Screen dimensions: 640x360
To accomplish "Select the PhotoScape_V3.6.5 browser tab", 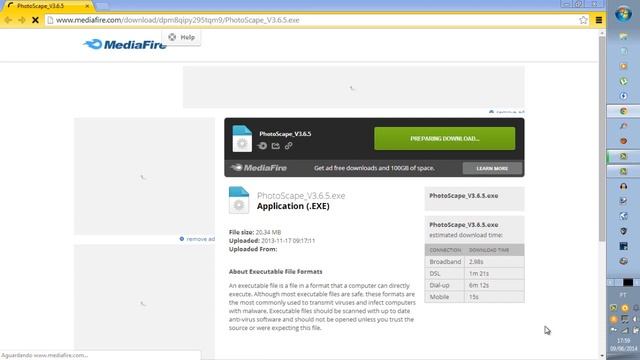I will (47, 6).
